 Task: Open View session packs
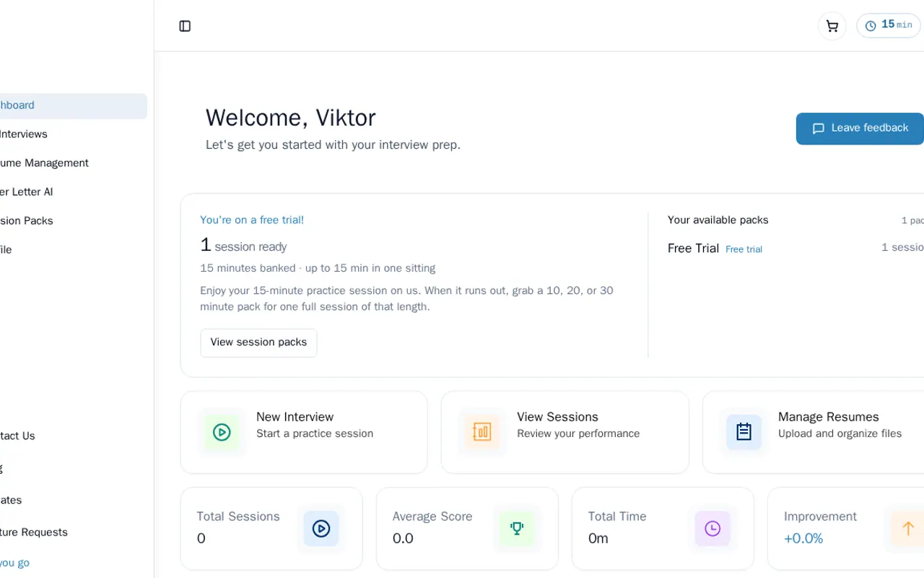pyautogui.click(x=258, y=342)
